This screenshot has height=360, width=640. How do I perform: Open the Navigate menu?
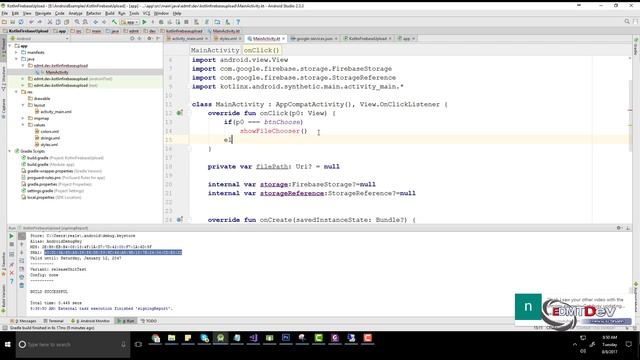(43, 13)
